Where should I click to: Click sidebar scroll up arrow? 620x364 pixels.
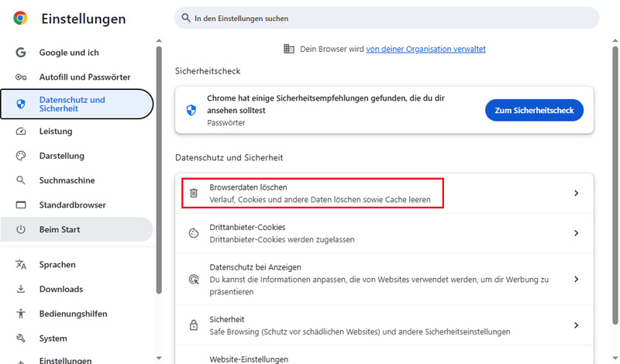click(159, 41)
